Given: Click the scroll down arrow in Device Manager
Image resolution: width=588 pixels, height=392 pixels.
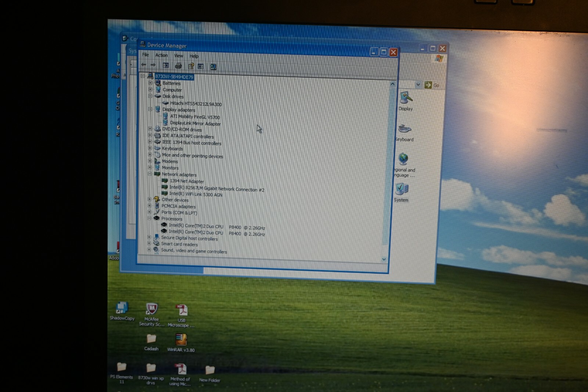Looking at the screenshot, I should click(x=384, y=259).
